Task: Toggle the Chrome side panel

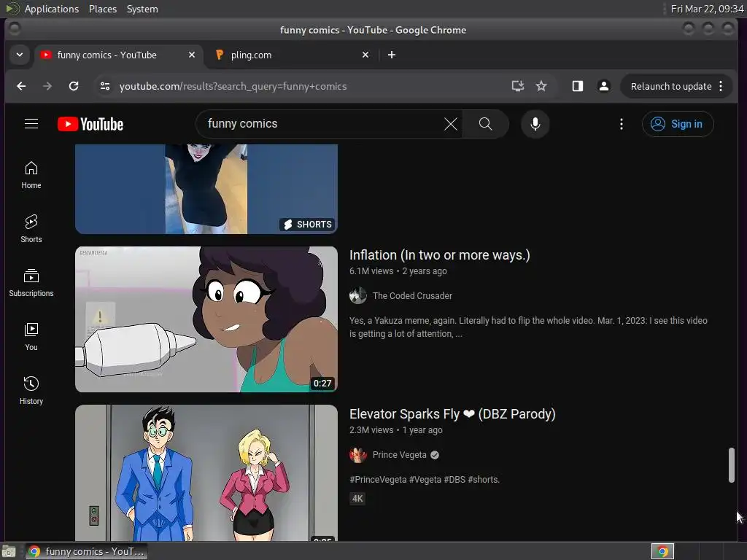Action: pos(578,86)
